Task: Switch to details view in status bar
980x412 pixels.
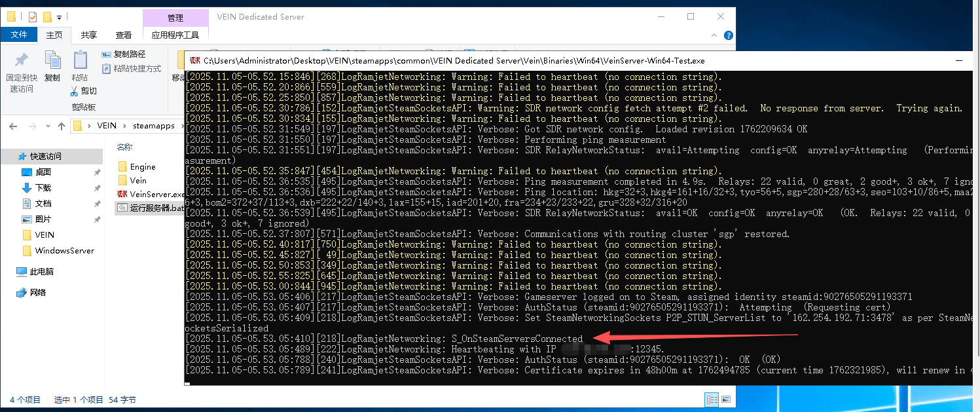Action: (712, 399)
